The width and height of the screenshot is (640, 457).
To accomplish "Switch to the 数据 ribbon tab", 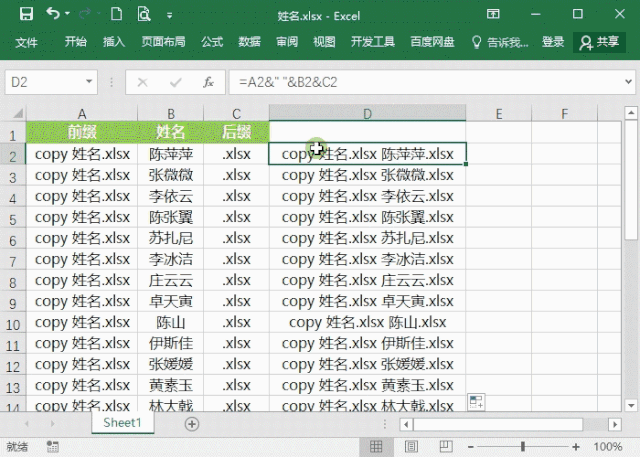I will 249,42.
